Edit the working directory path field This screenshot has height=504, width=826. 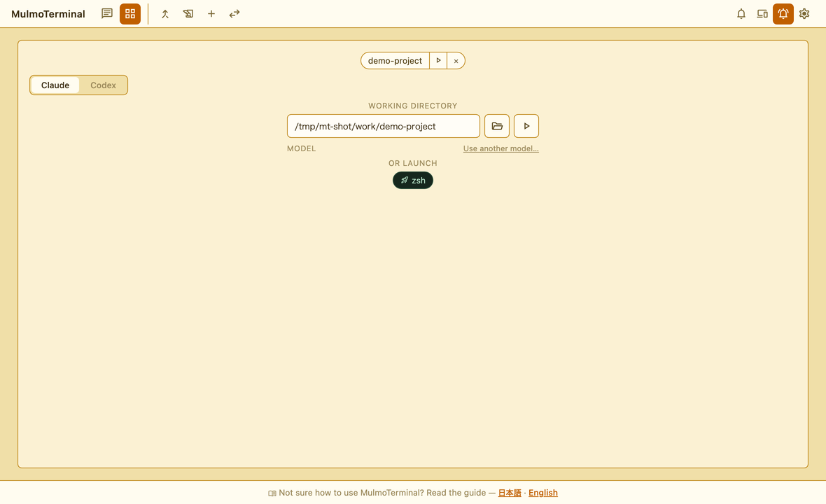point(384,126)
